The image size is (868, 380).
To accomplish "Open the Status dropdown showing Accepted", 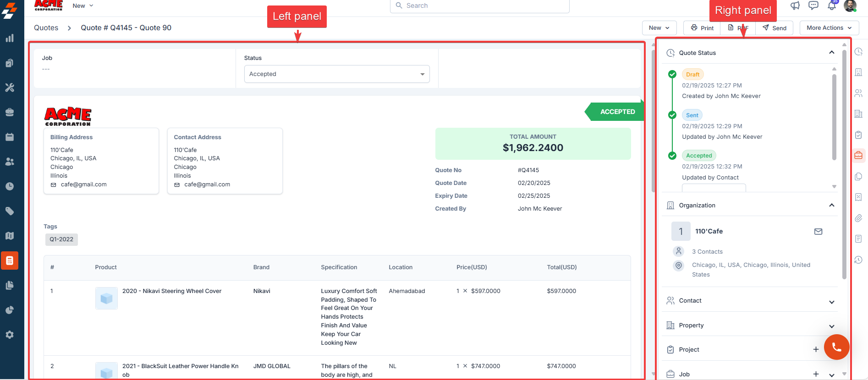I will (337, 74).
